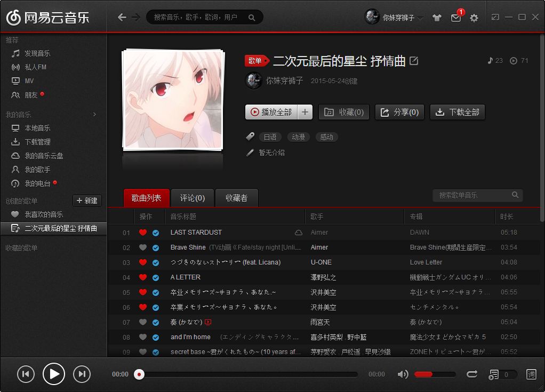Open MV icon next to 奏(かなで)
The height and width of the screenshot is (392, 545).
point(208,322)
